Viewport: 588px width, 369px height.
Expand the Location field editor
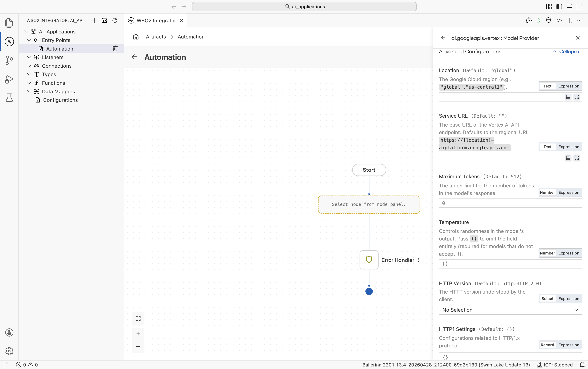[577, 97]
